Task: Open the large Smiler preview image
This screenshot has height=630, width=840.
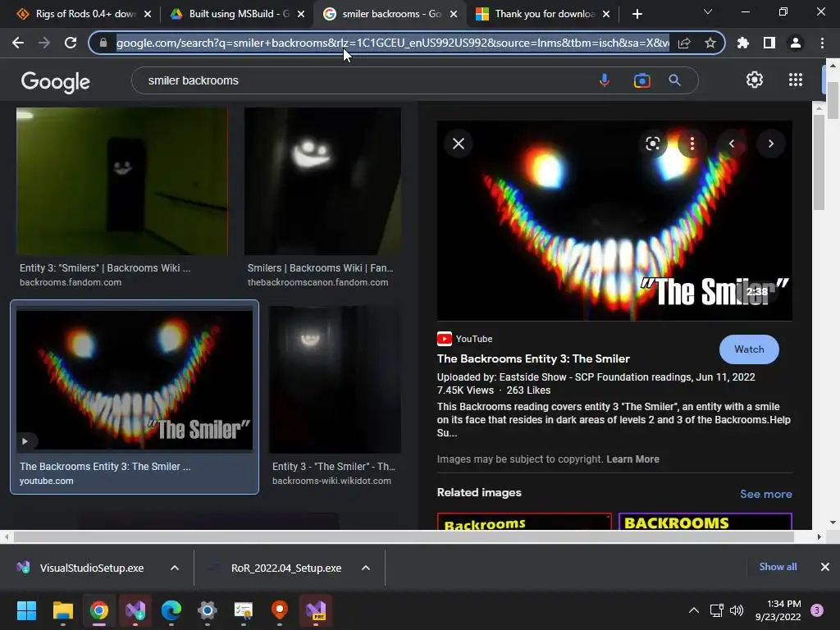Action: (614, 221)
